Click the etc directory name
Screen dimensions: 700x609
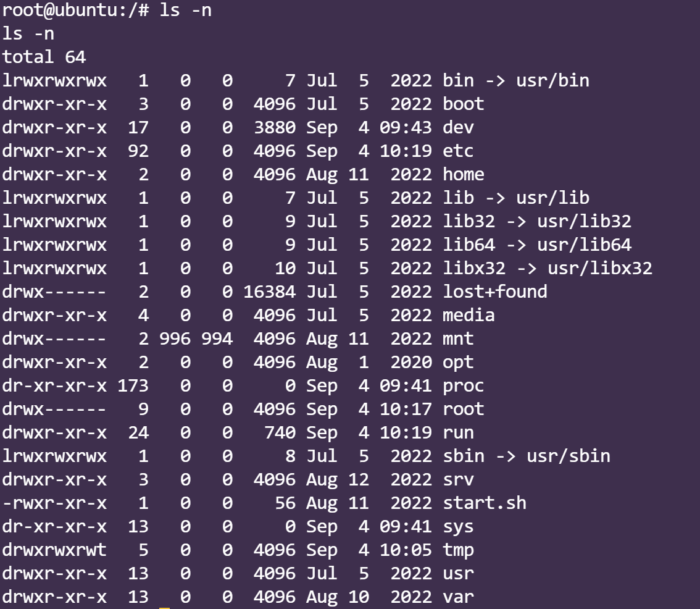coord(458,151)
